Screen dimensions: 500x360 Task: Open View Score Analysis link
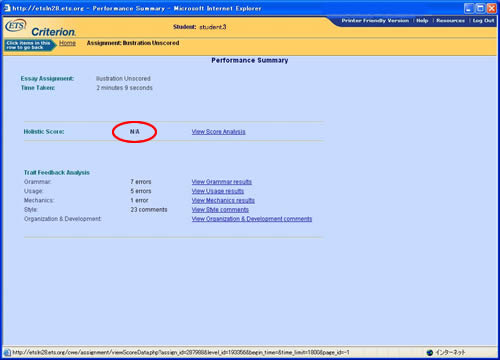(218, 132)
